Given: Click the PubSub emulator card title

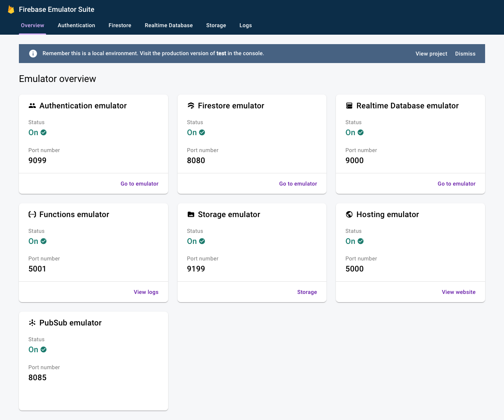Looking at the screenshot, I should (x=70, y=323).
